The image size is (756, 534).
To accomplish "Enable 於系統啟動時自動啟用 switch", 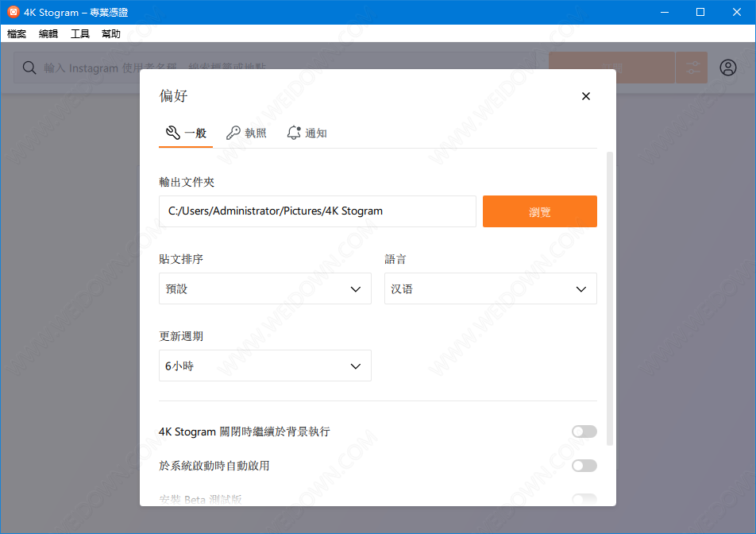I will coord(584,466).
